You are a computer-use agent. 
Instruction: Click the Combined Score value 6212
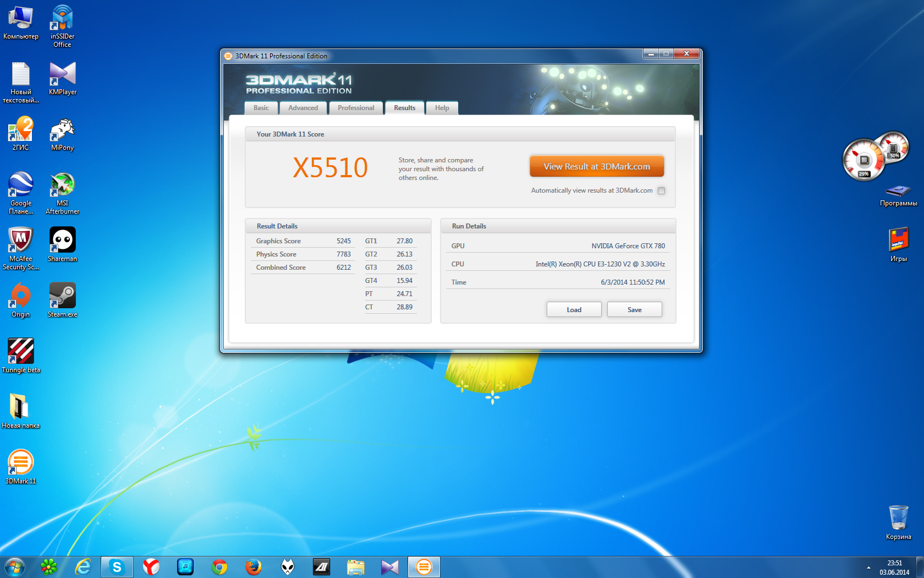pyautogui.click(x=344, y=268)
